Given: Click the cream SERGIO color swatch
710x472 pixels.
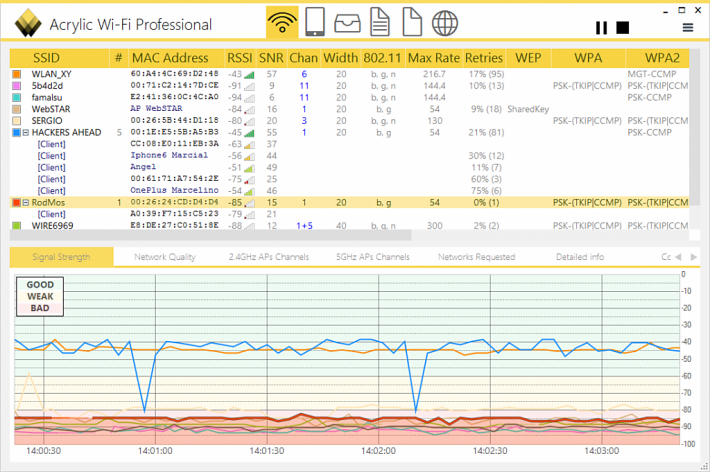Looking at the screenshot, I should point(17,121).
